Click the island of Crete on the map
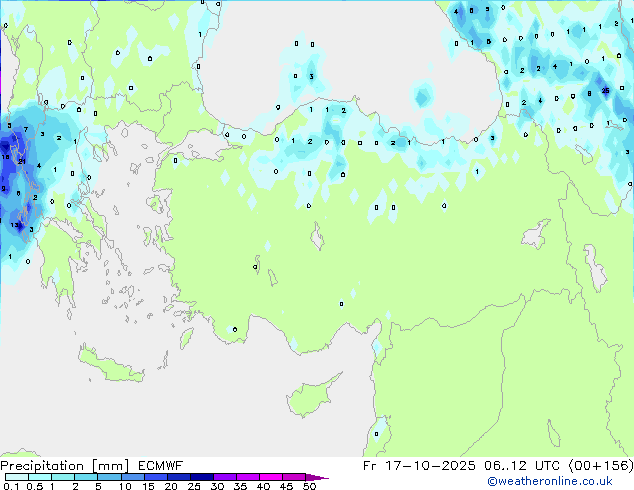The width and height of the screenshot is (634, 490). click(x=110, y=364)
